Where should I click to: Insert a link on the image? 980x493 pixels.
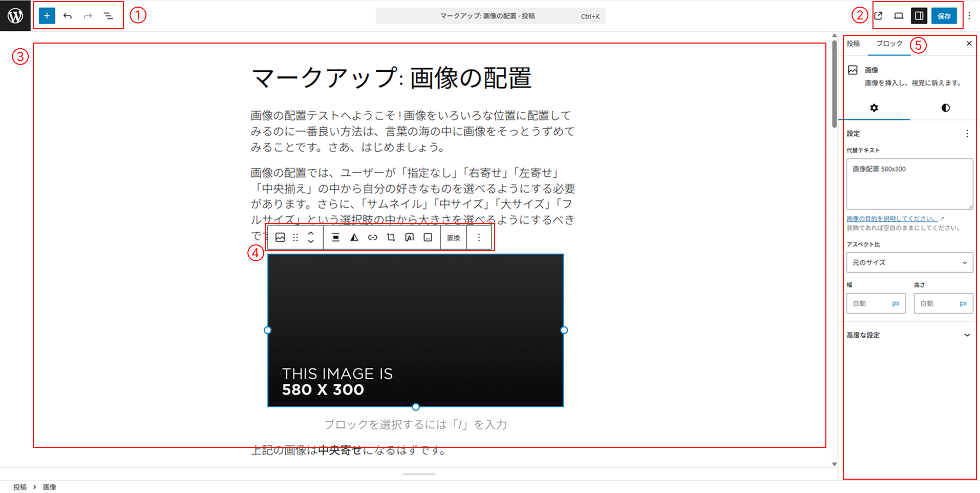pos(373,237)
